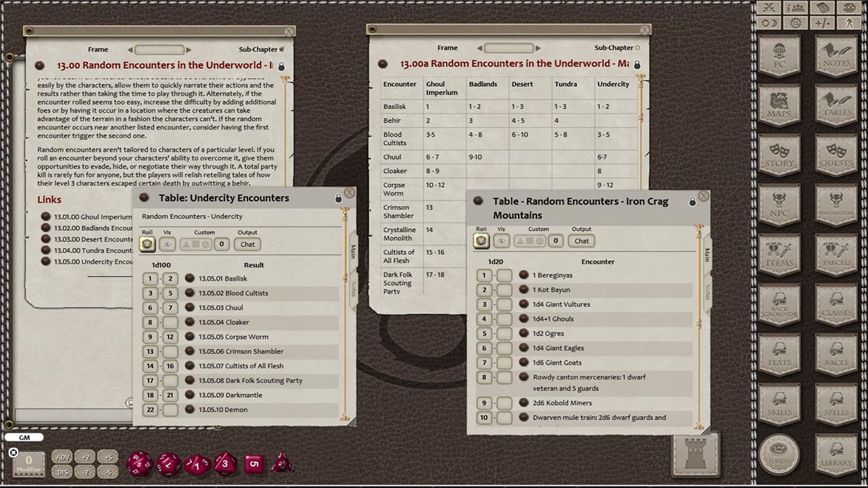This screenshot has width=868, height=488.
Task: Roll the dice on Iron Crag Mountains table
Action: tap(481, 241)
